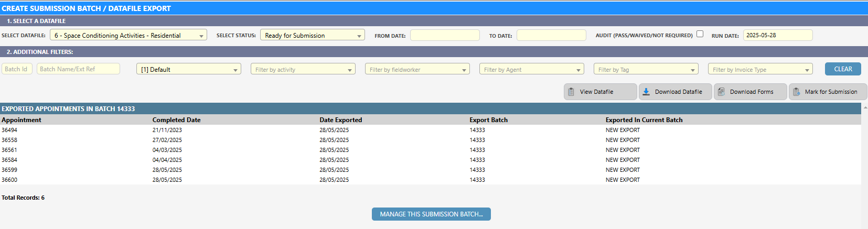Click the Batch Id text field
The height and width of the screenshot is (229, 868).
[17, 69]
